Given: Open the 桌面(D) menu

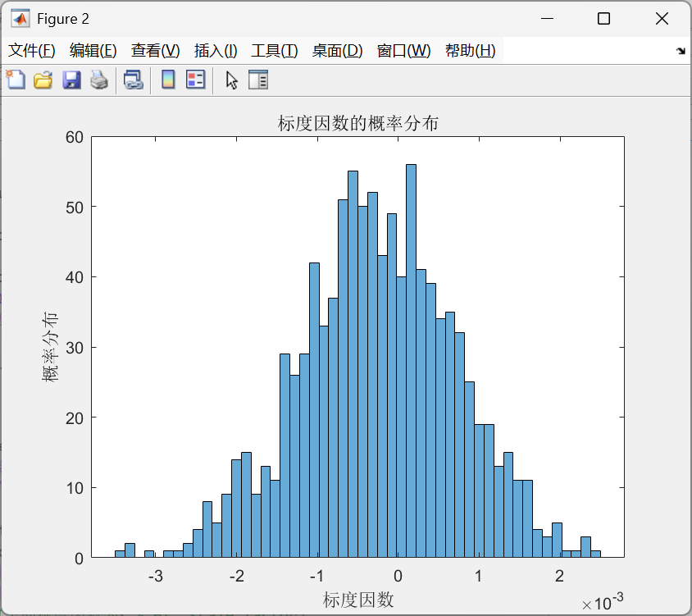Looking at the screenshot, I should (338, 51).
